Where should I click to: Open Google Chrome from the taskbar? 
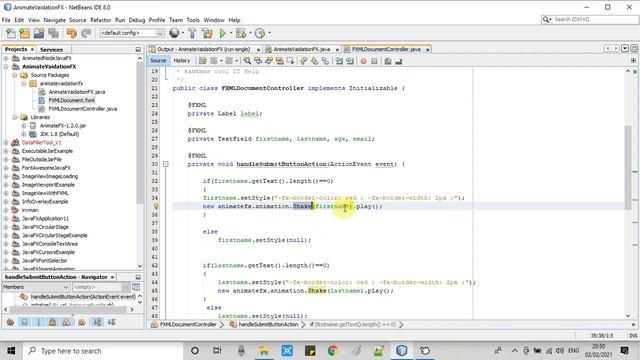pyautogui.click(x=333, y=351)
